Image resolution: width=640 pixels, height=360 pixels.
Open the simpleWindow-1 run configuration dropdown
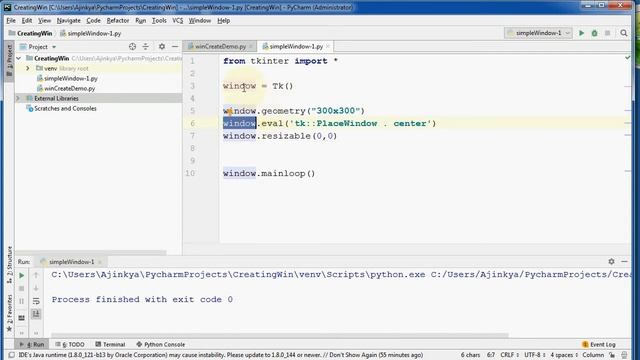[538, 33]
